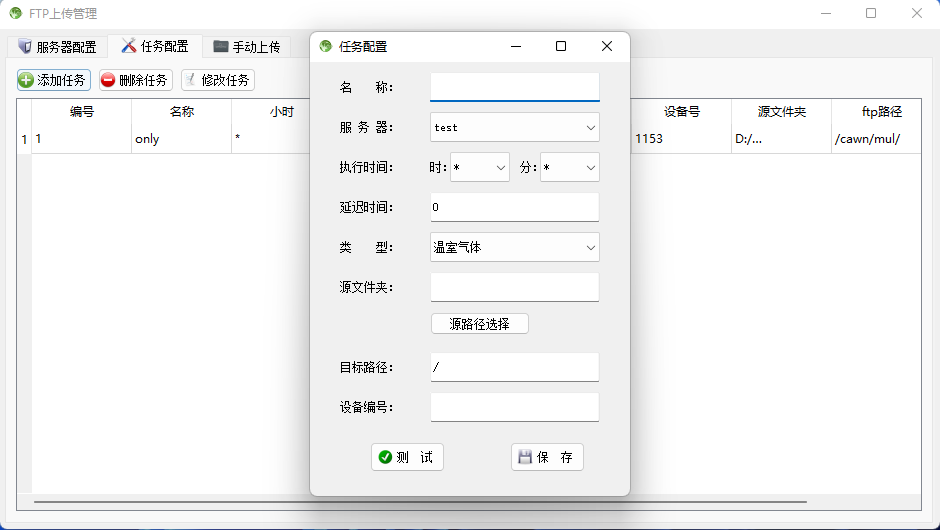Click into the 名称 input field
The height and width of the screenshot is (530, 940).
(x=515, y=87)
